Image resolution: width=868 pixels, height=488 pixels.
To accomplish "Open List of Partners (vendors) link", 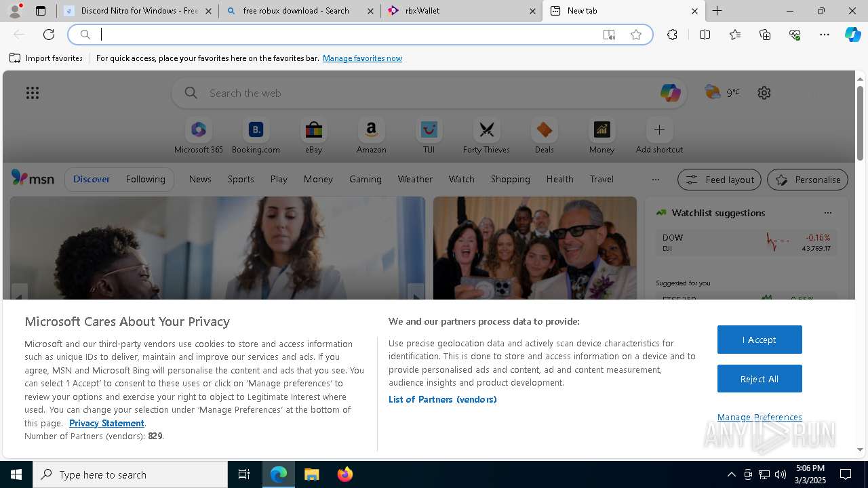I will [x=442, y=399].
